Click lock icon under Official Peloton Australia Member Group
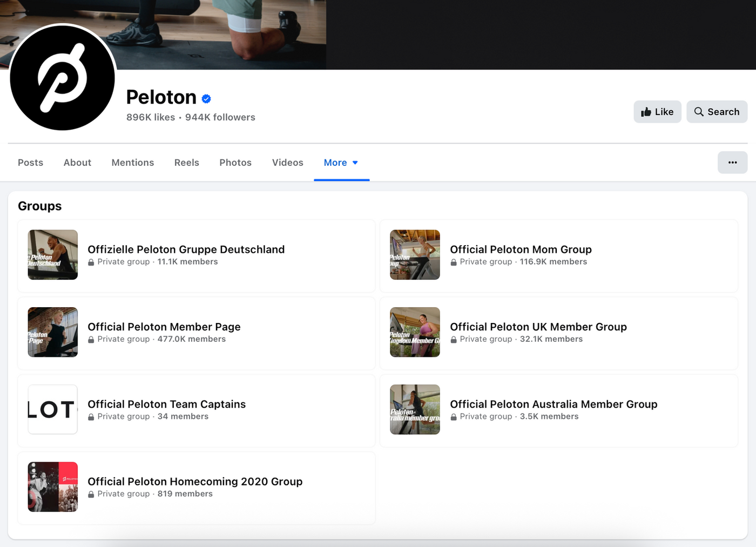This screenshot has height=547, width=756. pyautogui.click(x=454, y=416)
